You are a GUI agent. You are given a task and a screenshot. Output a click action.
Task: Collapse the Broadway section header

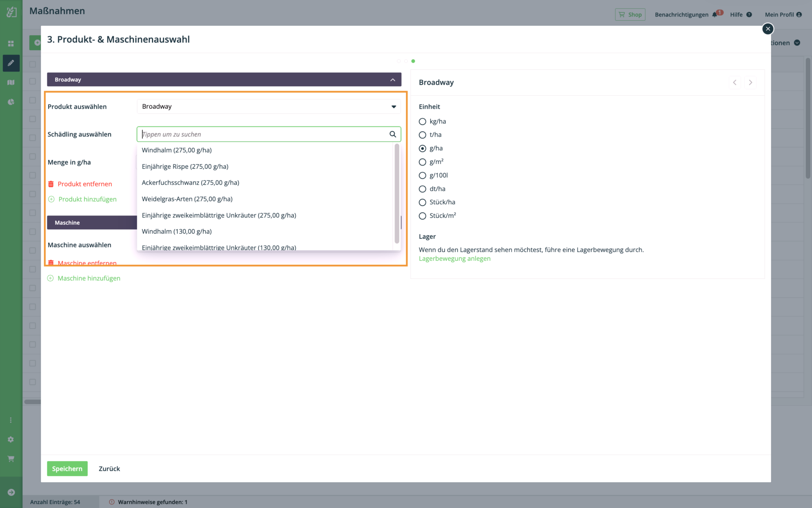224,80
